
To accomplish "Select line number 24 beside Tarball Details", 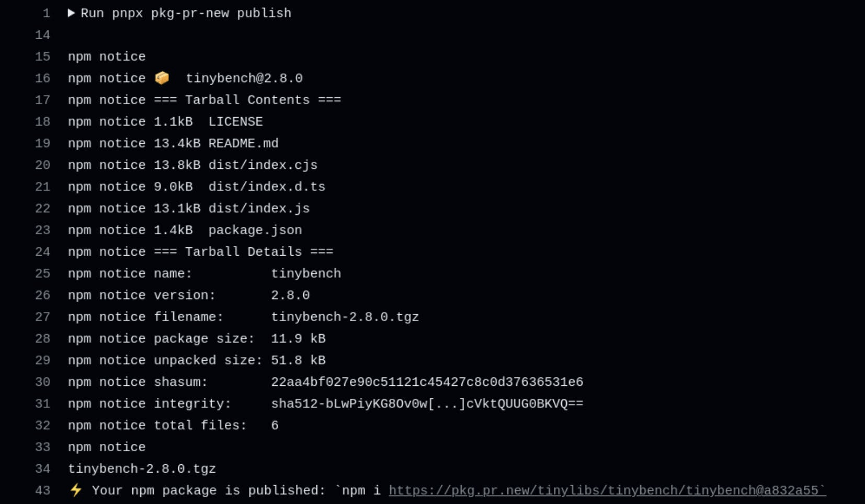I will pyautogui.click(x=42, y=252).
